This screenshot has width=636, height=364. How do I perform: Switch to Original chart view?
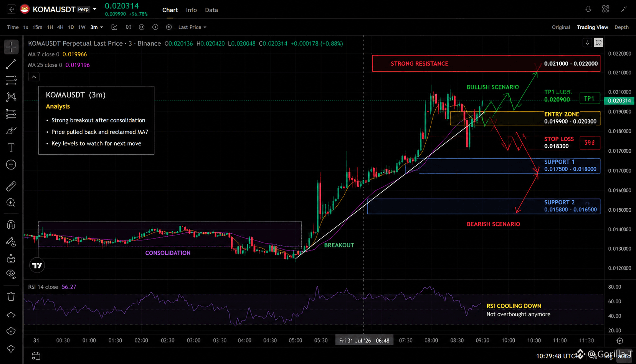click(x=561, y=27)
